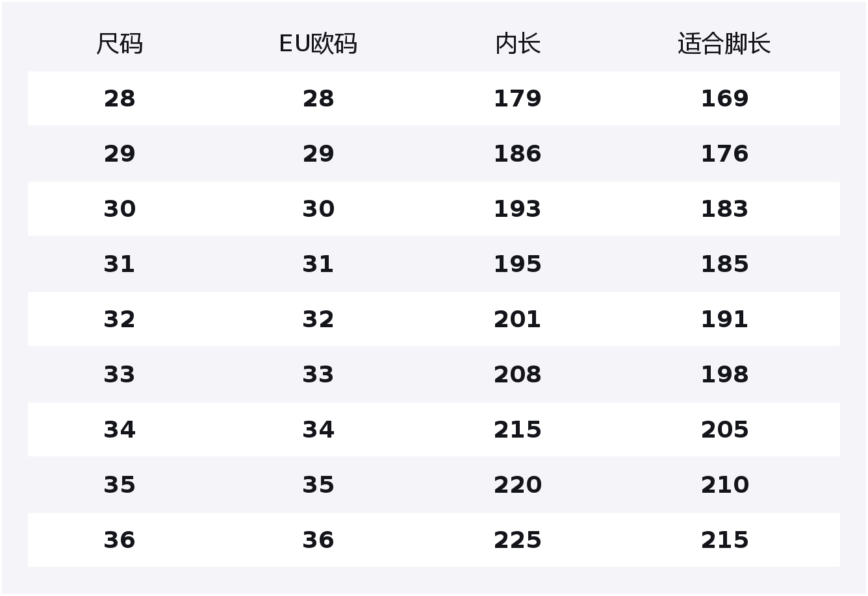Click inner length value 208

[517, 375]
